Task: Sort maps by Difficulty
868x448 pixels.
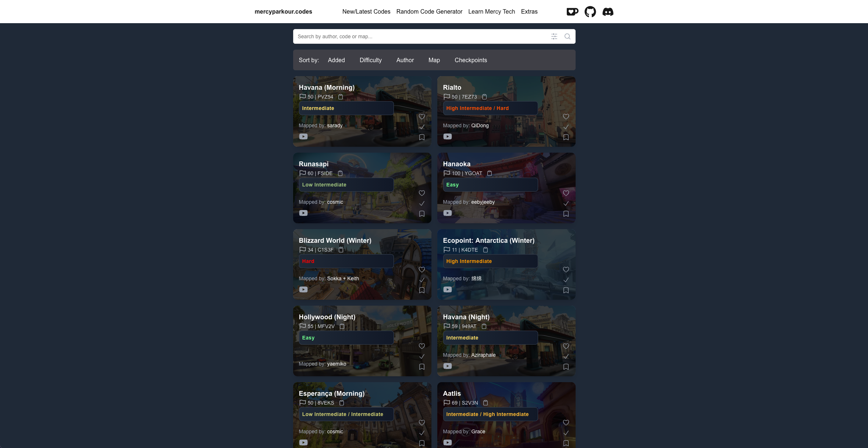Action: [370, 60]
